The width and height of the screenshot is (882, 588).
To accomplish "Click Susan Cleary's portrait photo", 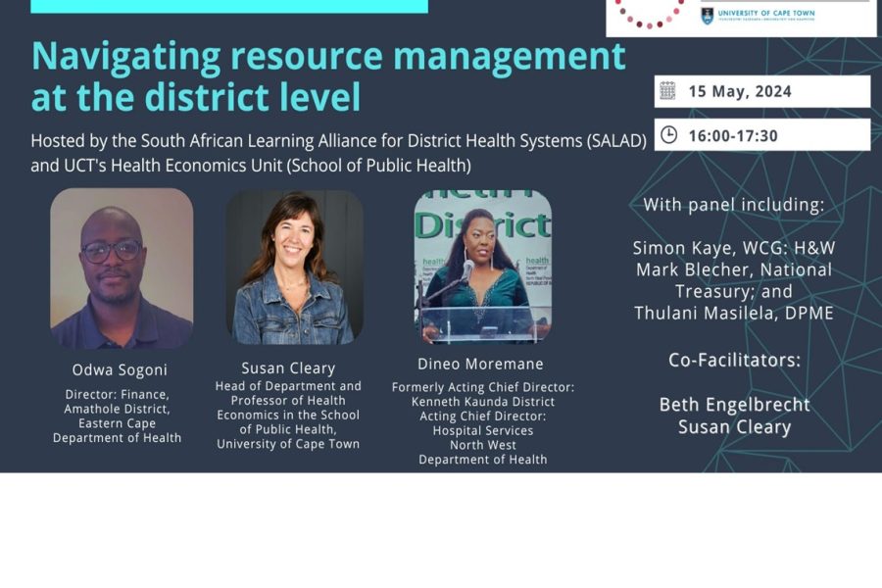I will [295, 268].
